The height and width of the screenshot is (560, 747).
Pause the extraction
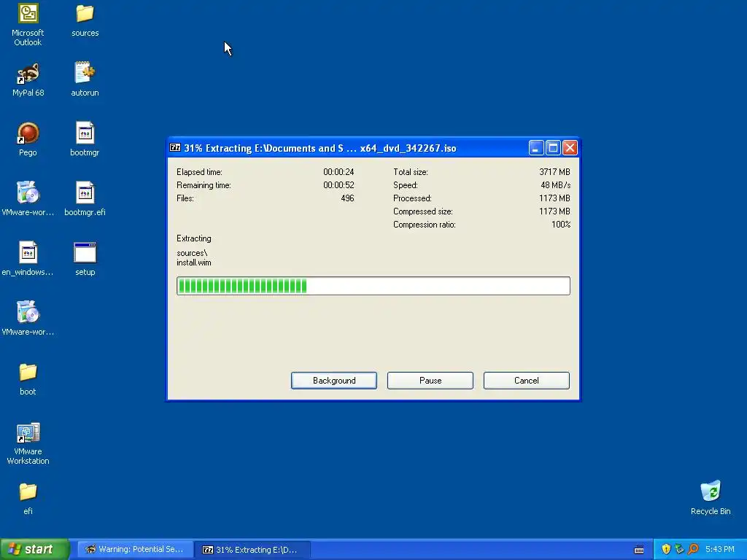[x=430, y=381]
